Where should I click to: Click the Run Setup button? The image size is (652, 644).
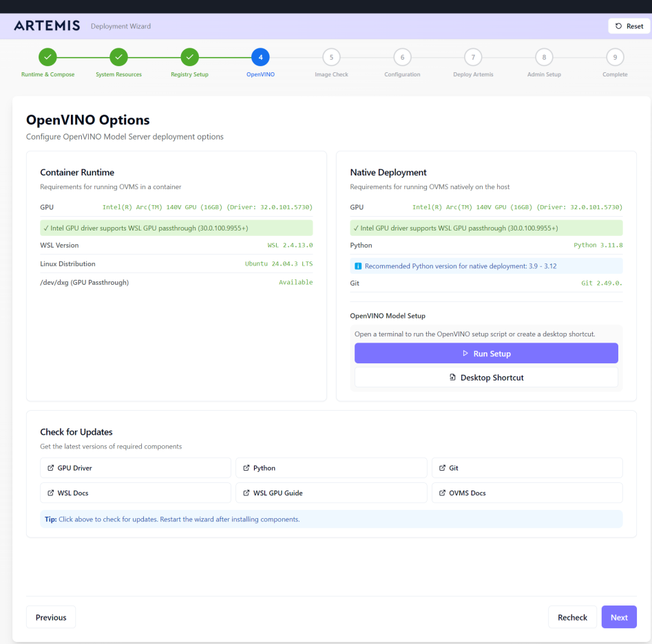tap(486, 354)
